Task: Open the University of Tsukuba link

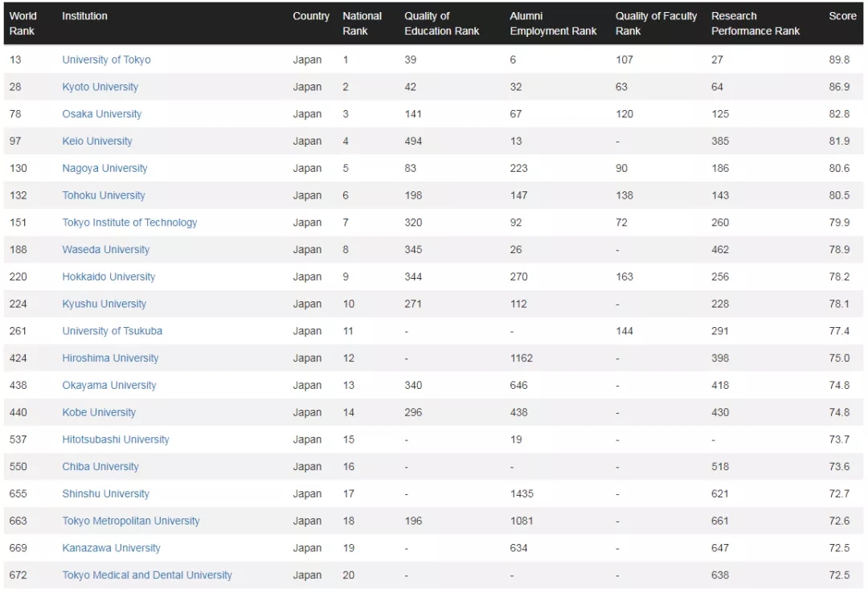Action: (113, 331)
